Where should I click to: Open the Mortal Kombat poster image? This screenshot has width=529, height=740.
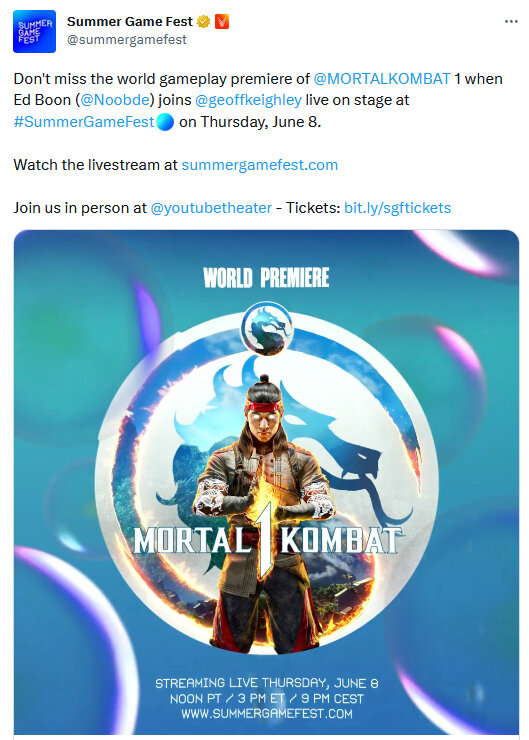click(267, 482)
